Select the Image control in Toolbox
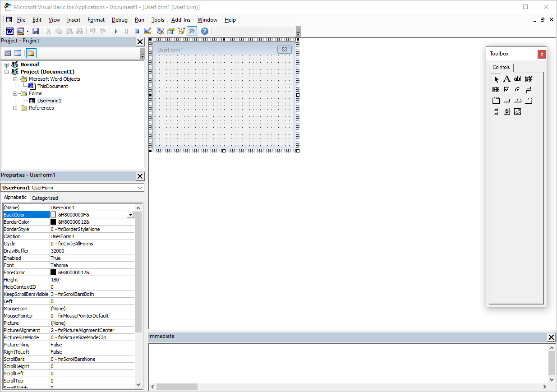Image resolution: width=557 pixels, height=392 pixels. pos(517,111)
